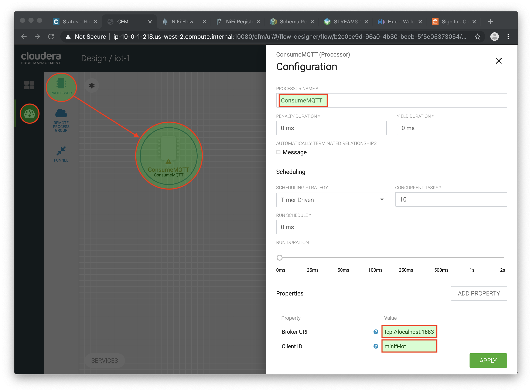Open the flow designer gauge icon

click(30, 114)
